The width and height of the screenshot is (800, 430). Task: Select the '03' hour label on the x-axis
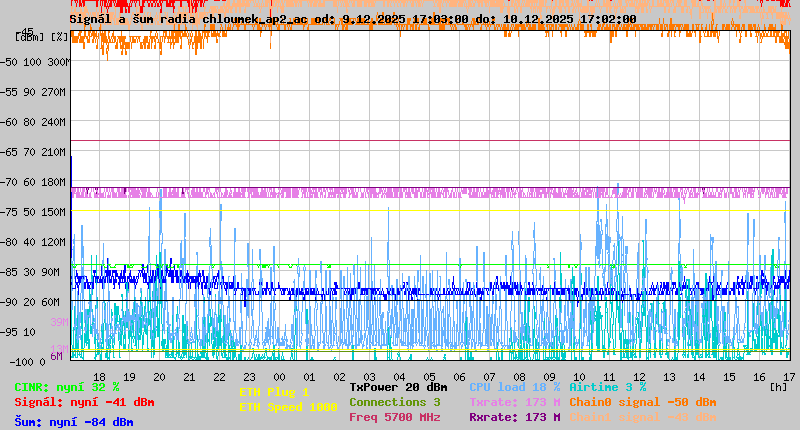pos(369,377)
